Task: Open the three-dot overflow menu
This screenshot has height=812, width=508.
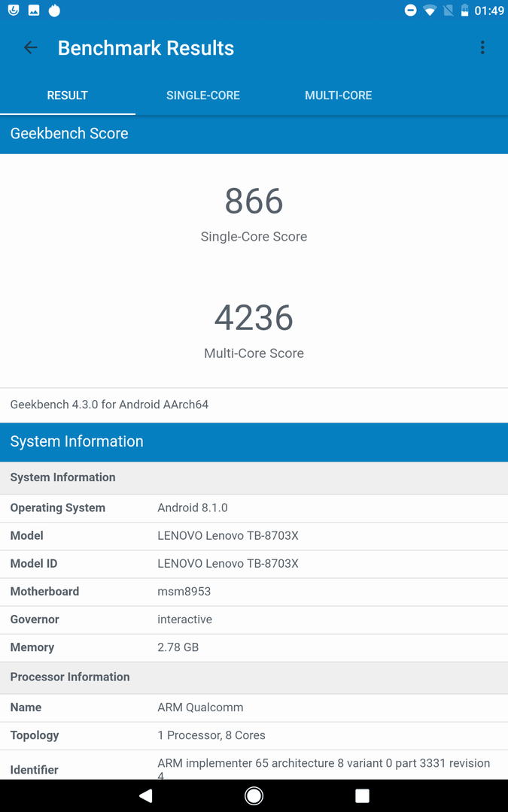Action: pyautogui.click(x=482, y=47)
